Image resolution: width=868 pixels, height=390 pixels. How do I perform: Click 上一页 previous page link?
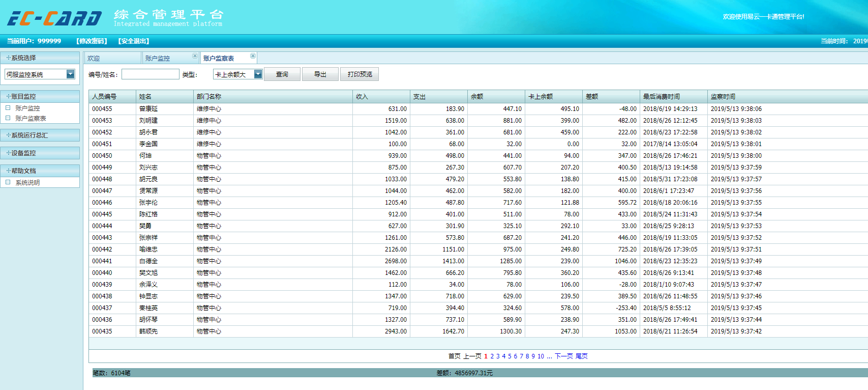pyautogui.click(x=472, y=356)
